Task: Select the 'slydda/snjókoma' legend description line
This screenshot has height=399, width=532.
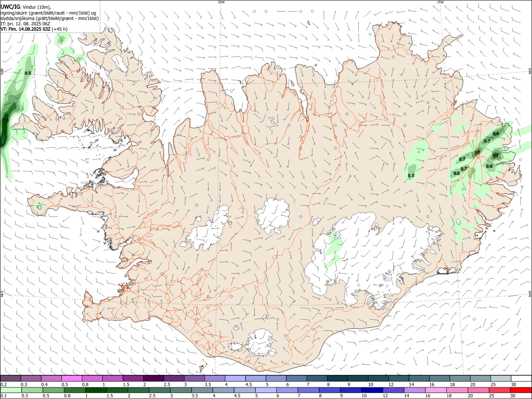Action: 49,18
